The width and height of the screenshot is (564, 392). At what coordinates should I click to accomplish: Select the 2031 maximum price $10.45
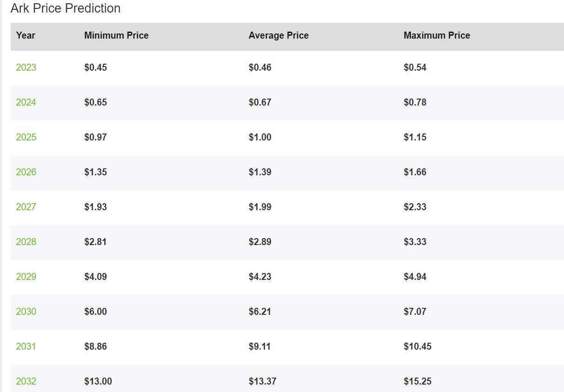tap(417, 346)
